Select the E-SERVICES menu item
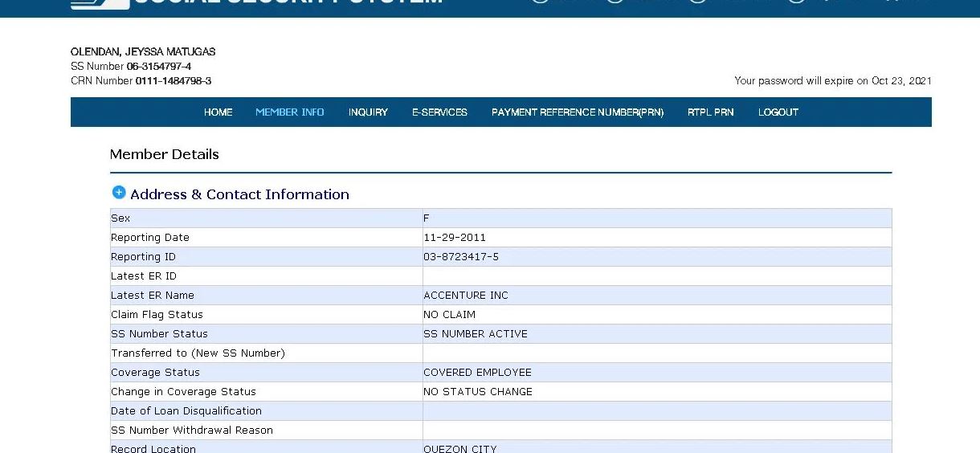 [439, 112]
